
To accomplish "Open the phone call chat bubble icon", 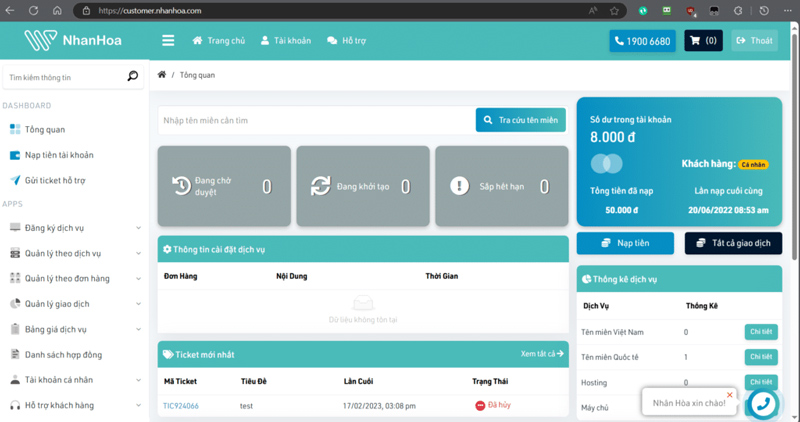I will [x=762, y=402].
